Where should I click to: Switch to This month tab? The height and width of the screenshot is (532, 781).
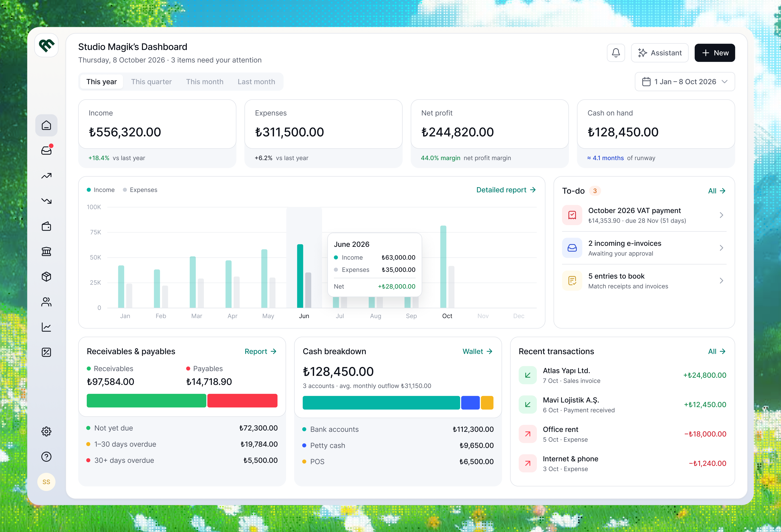click(205, 82)
